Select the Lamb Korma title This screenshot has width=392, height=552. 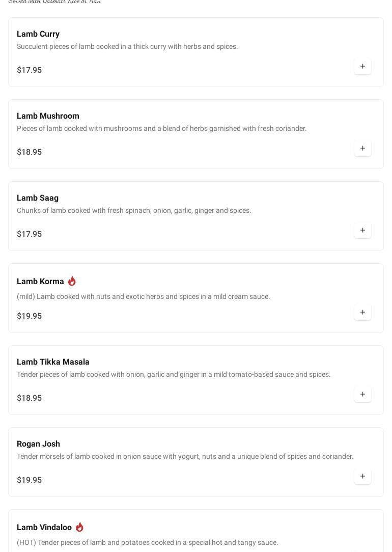(40, 282)
